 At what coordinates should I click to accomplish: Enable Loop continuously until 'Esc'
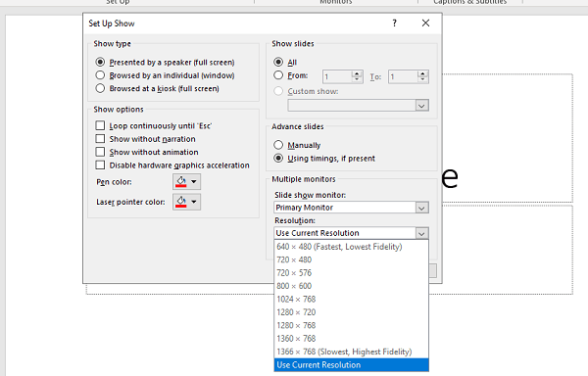(100, 125)
